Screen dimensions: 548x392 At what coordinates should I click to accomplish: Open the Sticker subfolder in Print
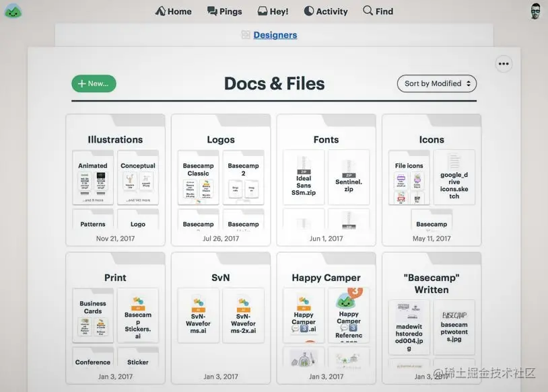tap(138, 358)
